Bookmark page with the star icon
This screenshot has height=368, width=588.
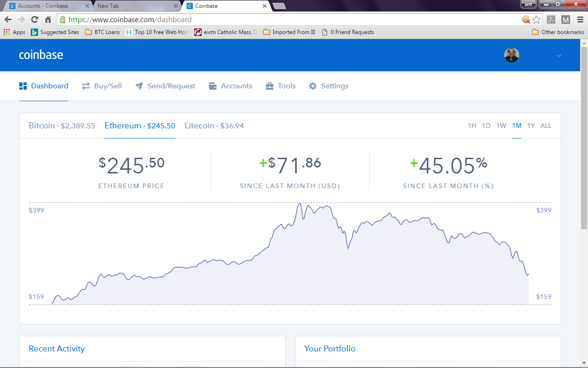tap(536, 20)
